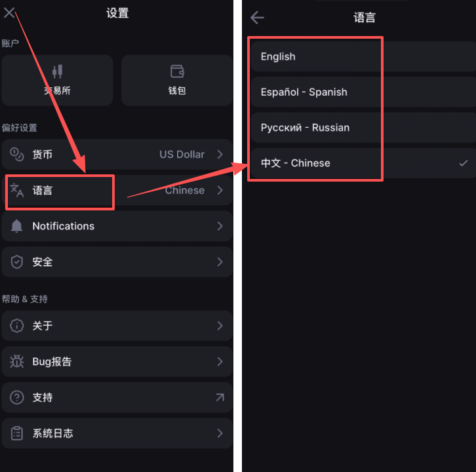Screen dimensions: 476x472
Task: Open external 支持 link arrow
Action: 220,397
